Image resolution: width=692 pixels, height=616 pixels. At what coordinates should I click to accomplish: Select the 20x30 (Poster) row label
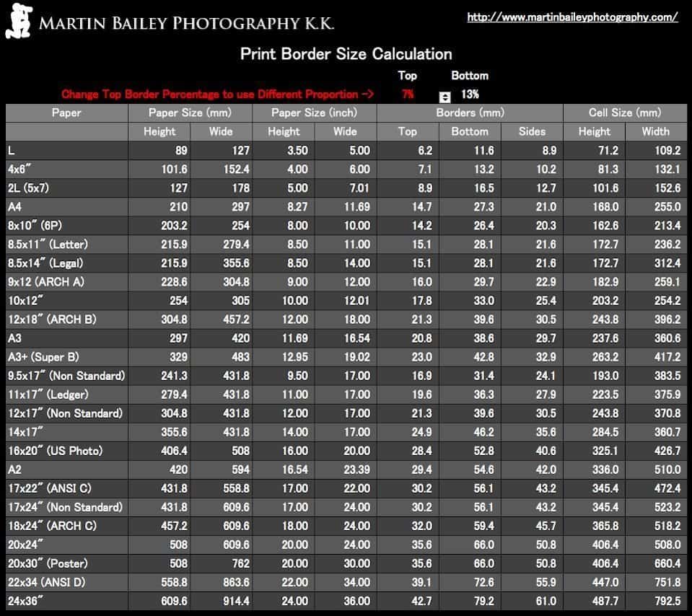tap(51, 563)
